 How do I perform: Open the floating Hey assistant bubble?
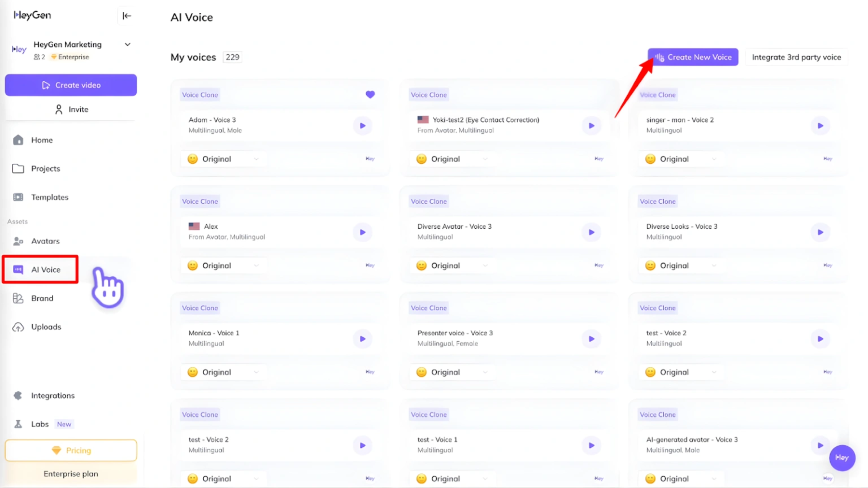click(x=842, y=458)
